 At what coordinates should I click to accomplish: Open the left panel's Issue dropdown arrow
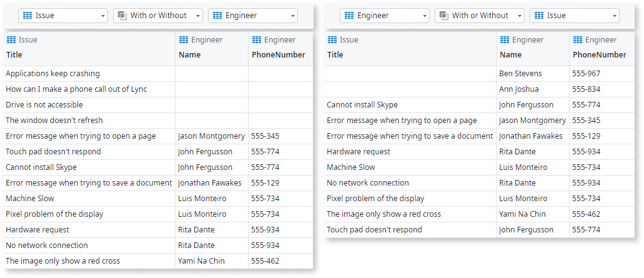102,16
